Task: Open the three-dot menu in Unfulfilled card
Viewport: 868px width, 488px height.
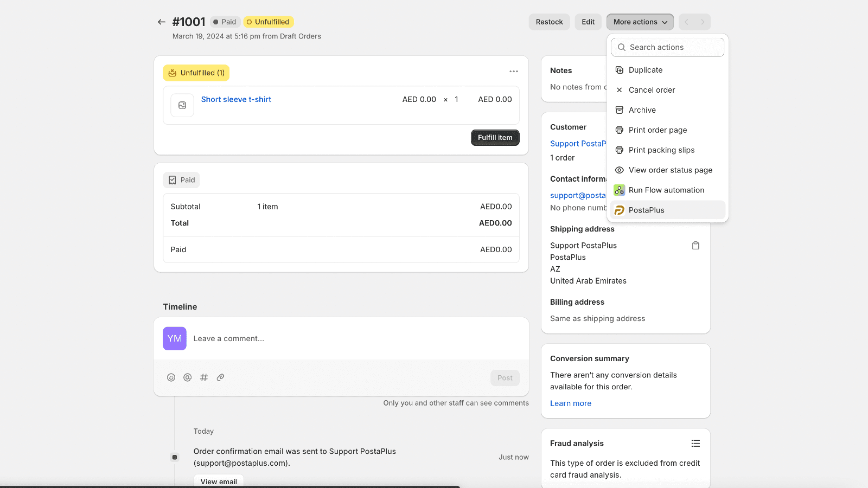Action: coord(513,72)
